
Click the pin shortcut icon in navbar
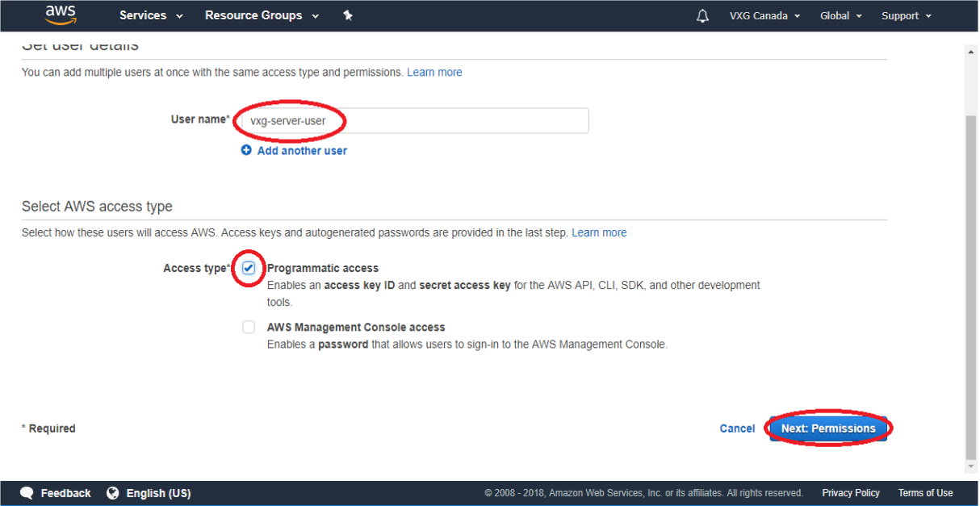(x=348, y=15)
